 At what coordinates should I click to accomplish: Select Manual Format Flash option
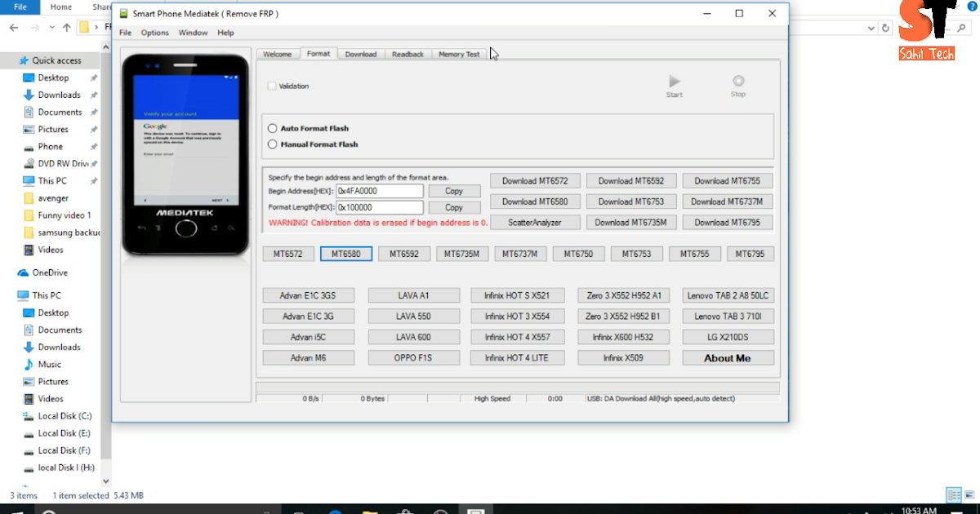point(273,144)
